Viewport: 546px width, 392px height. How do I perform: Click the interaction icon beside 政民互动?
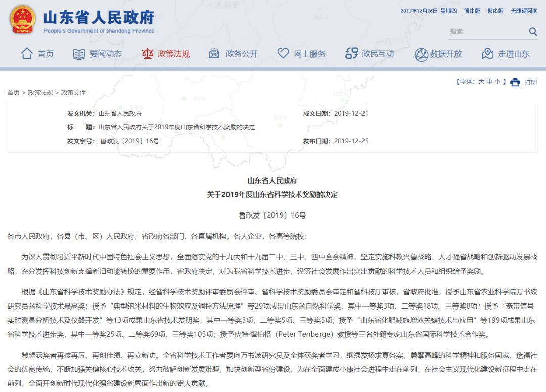pos(352,53)
